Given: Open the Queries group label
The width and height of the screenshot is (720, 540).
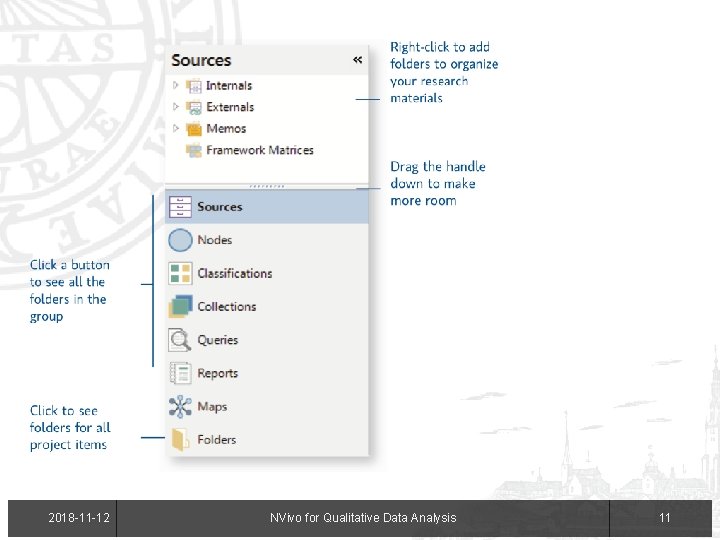Looking at the screenshot, I should click(x=218, y=340).
